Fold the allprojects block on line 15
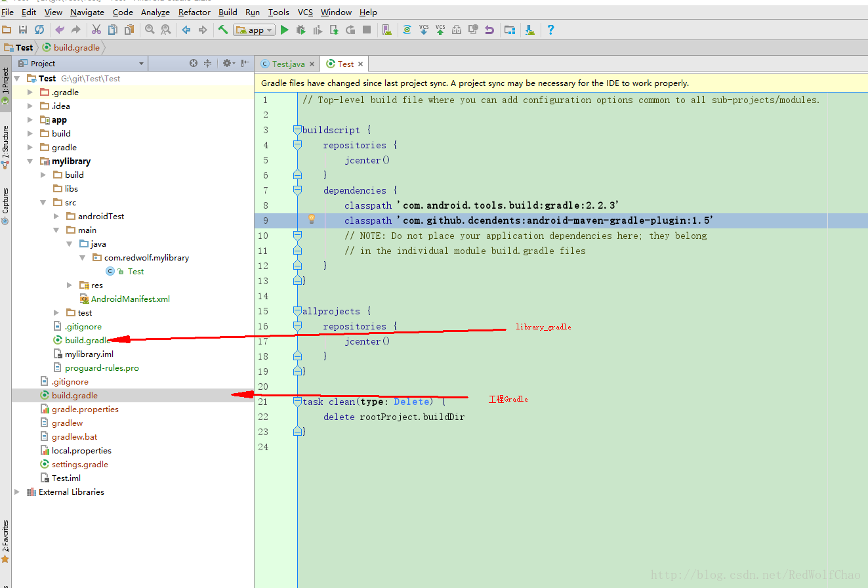This screenshot has width=868, height=588. click(x=297, y=311)
